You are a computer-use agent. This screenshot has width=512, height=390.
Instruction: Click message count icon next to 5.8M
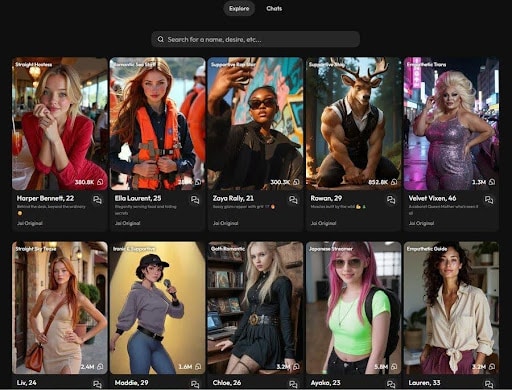coord(394,366)
